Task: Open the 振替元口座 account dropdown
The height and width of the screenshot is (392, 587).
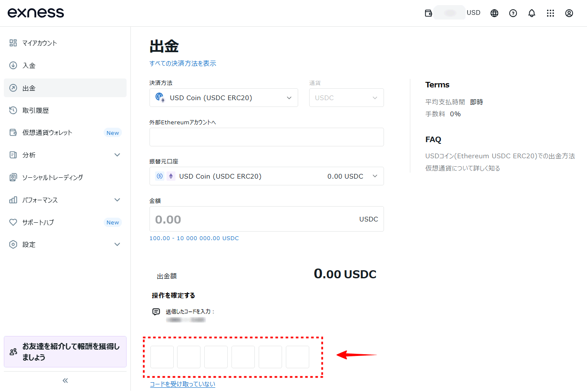Action: click(267, 176)
